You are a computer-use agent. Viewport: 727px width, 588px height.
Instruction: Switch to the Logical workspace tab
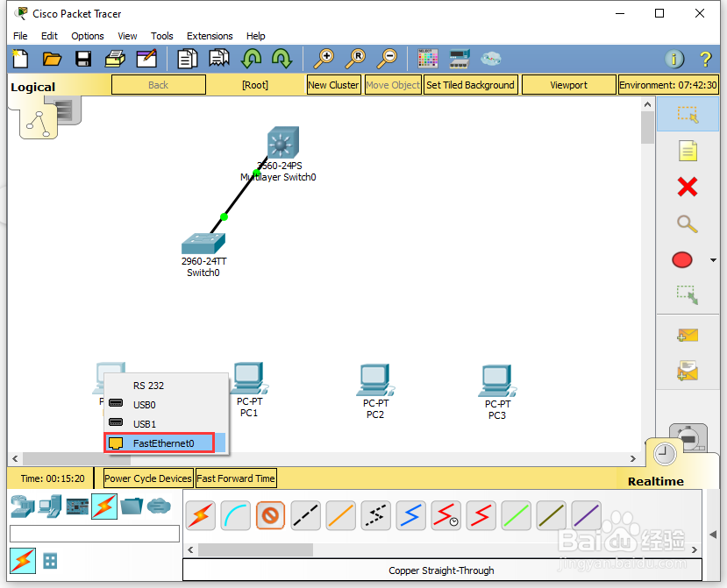(x=33, y=87)
